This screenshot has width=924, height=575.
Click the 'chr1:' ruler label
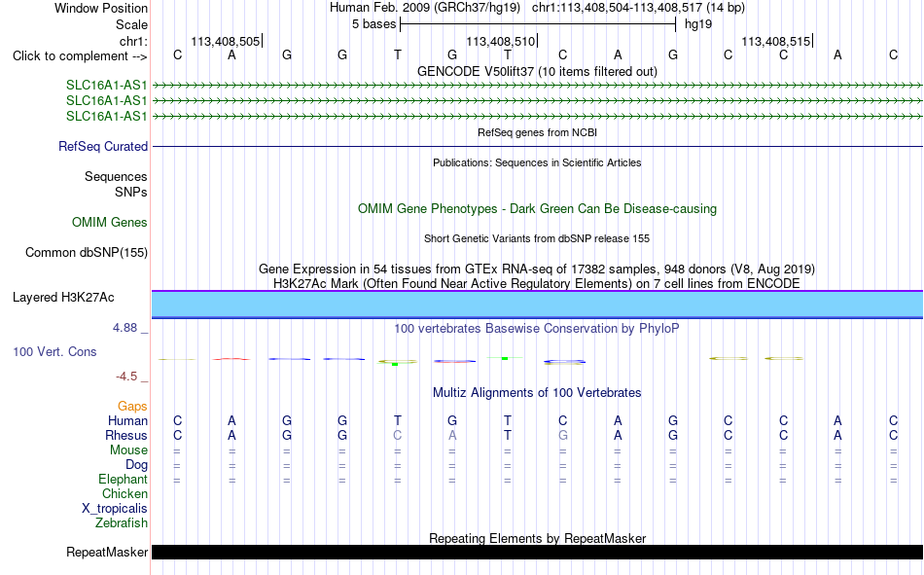tap(133, 41)
